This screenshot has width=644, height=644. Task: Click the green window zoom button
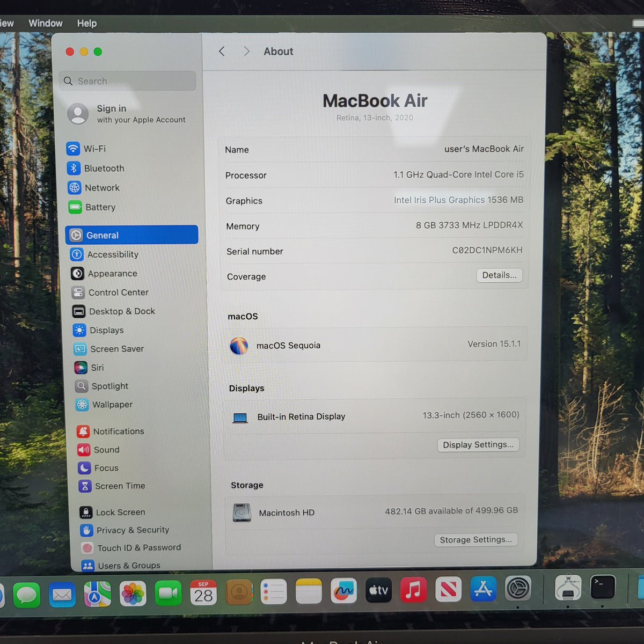coord(98,52)
